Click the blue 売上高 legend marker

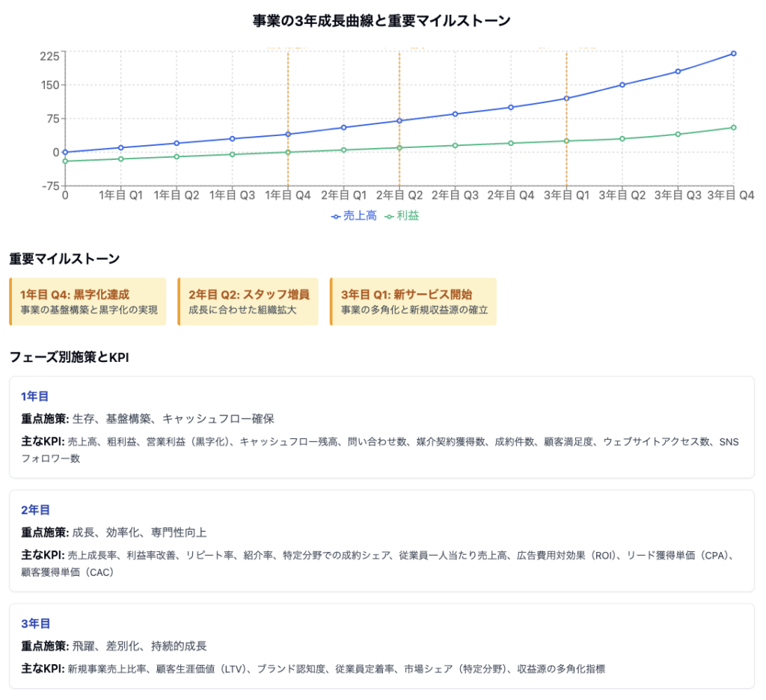336,216
